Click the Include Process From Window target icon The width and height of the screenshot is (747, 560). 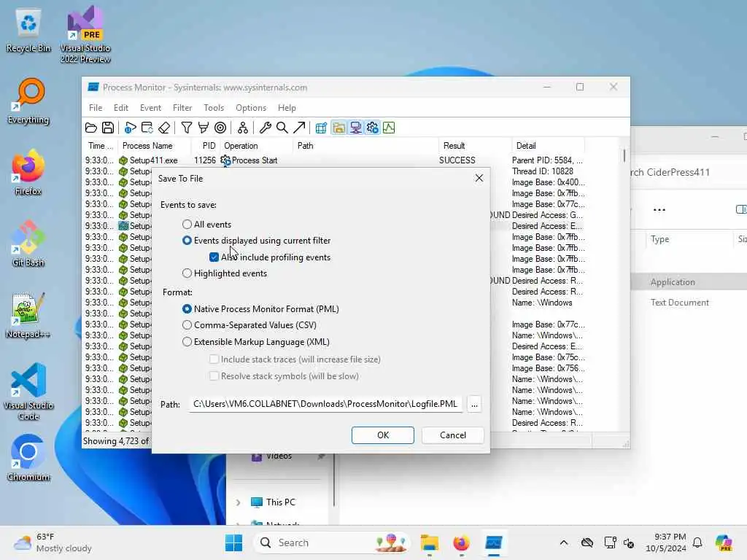(x=220, y=128)
